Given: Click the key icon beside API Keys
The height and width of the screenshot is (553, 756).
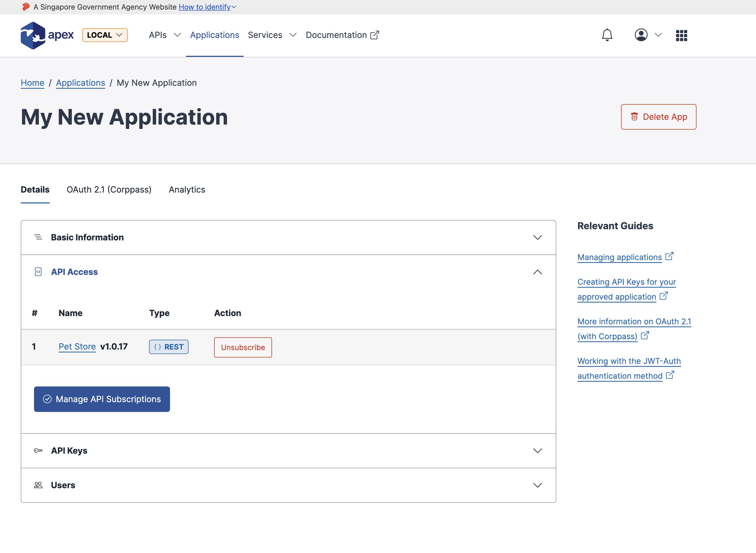Looking at the screenshot, I should pos(38,450).
